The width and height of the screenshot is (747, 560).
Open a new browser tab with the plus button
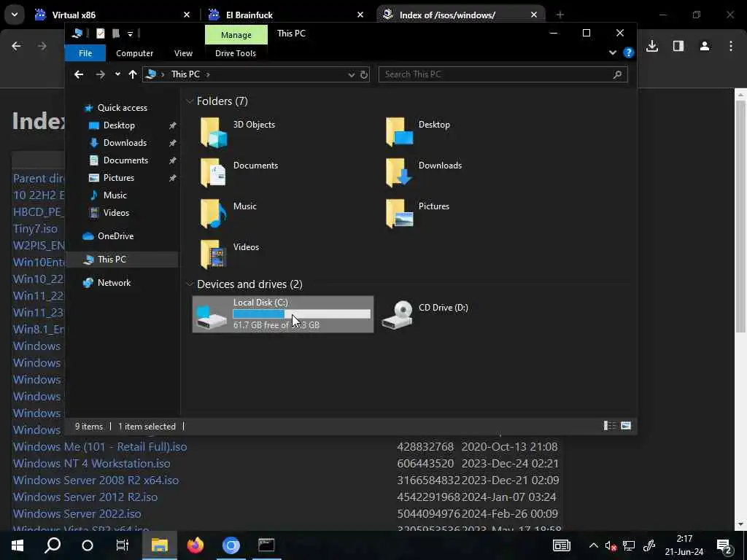pos(560,15)
